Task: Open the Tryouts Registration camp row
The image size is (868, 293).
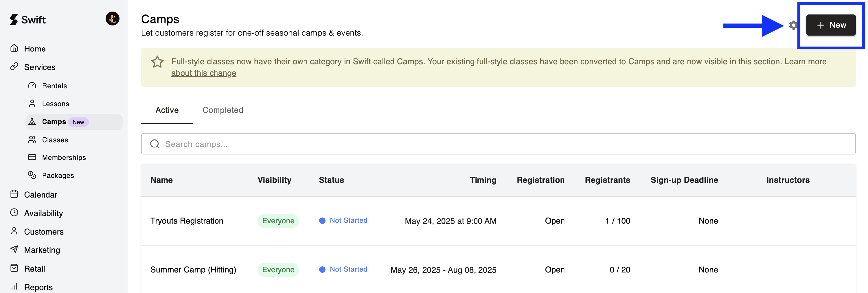Action: (x=187, y=221)
